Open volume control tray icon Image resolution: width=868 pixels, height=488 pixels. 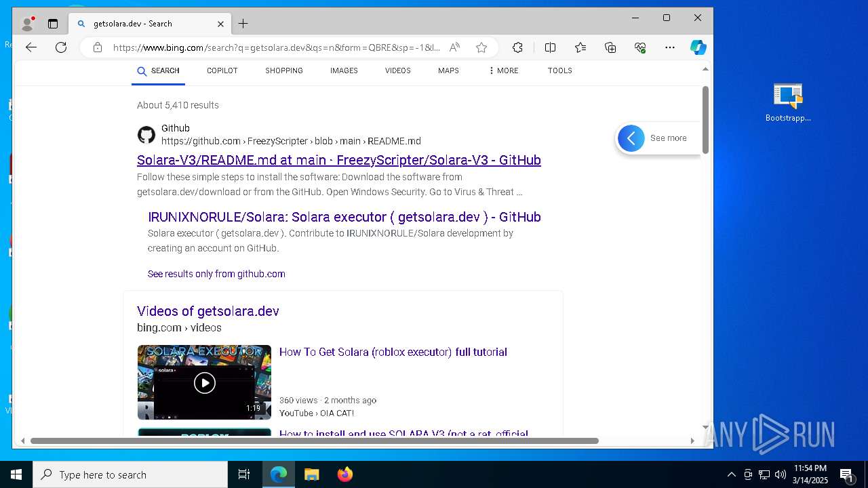pyautogui.click(x=781, y=474)
